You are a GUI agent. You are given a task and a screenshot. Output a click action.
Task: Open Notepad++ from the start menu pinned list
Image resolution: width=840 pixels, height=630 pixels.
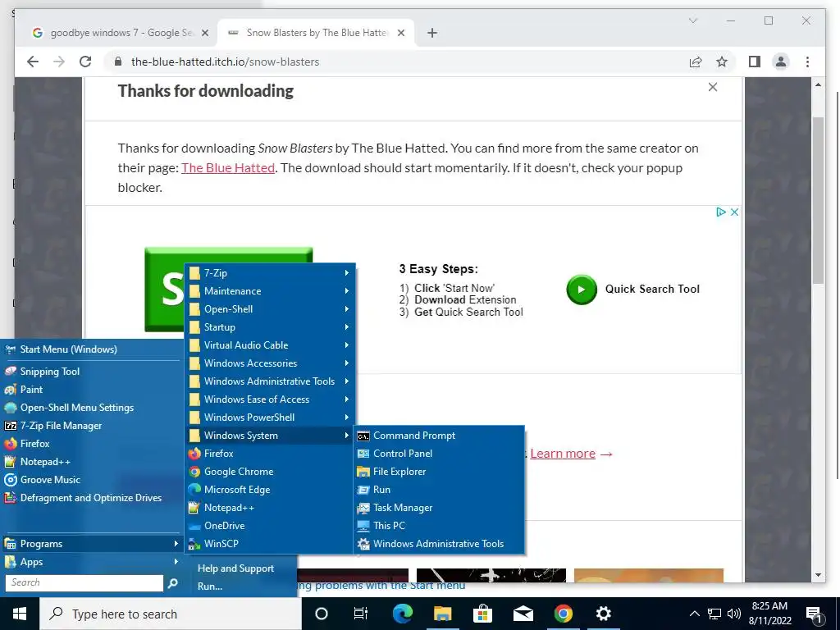pyautogui.click(x=91, y=462)
